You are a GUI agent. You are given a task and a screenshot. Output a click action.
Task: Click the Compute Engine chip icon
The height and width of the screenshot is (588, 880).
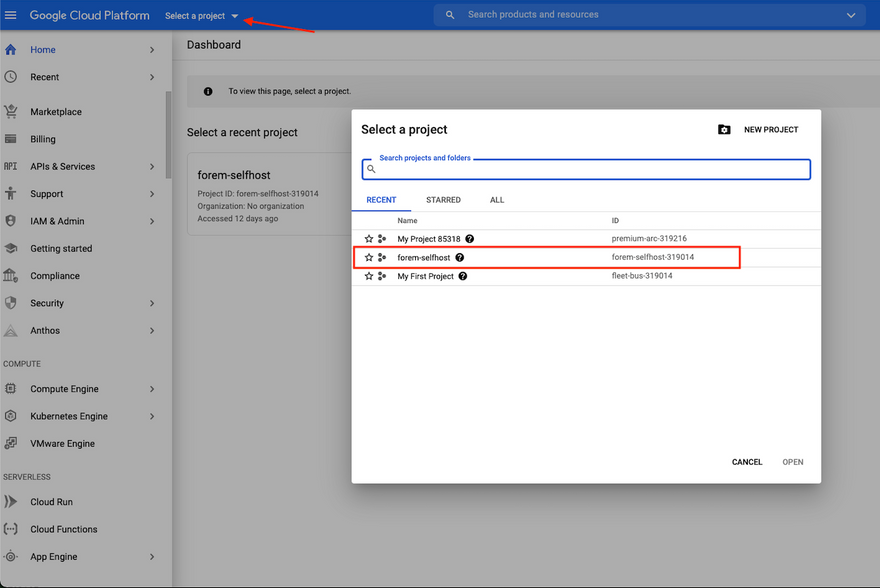click(x=11, y=388)
